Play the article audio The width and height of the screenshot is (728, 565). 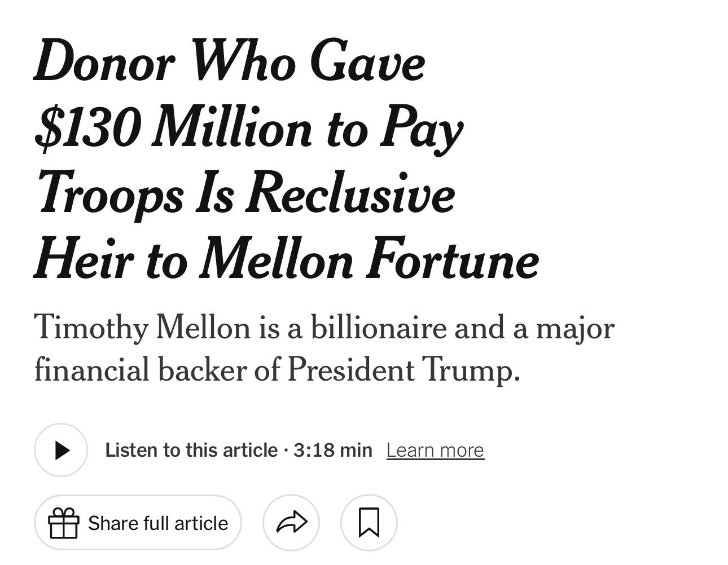tap(61, 450)
